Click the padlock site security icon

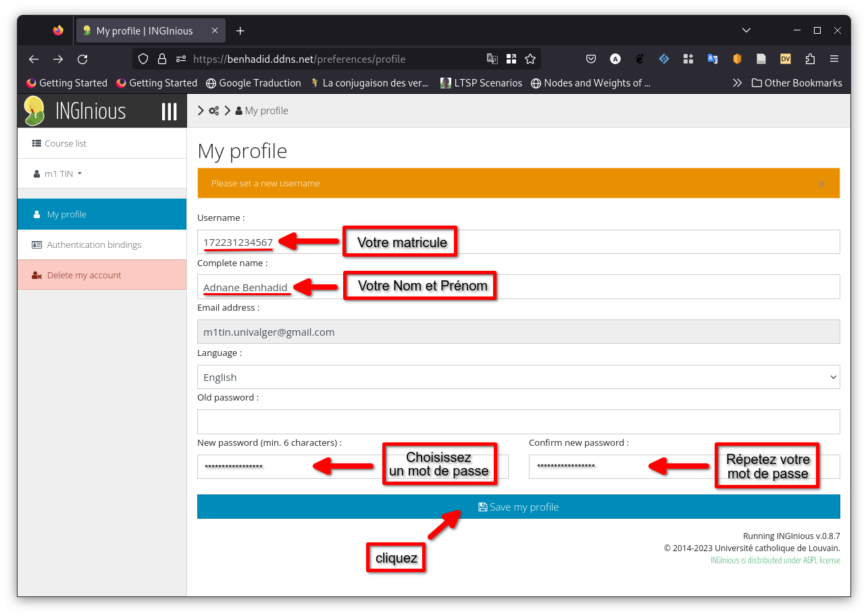162,59
